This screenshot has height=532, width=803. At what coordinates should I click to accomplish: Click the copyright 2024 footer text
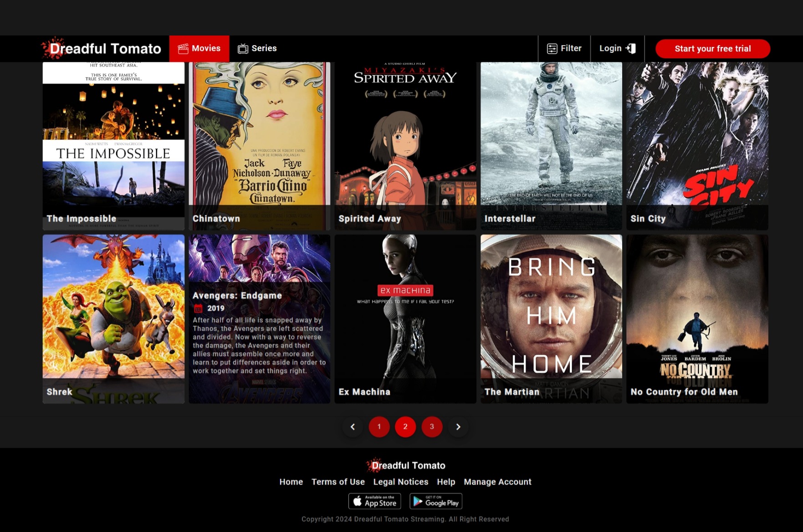click(x=405, y=519)
